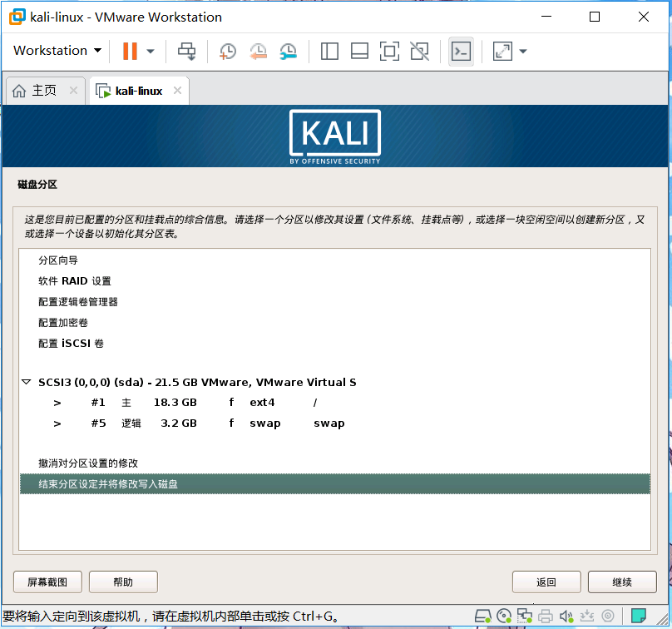Switch to the 主页 home tab

45,91
